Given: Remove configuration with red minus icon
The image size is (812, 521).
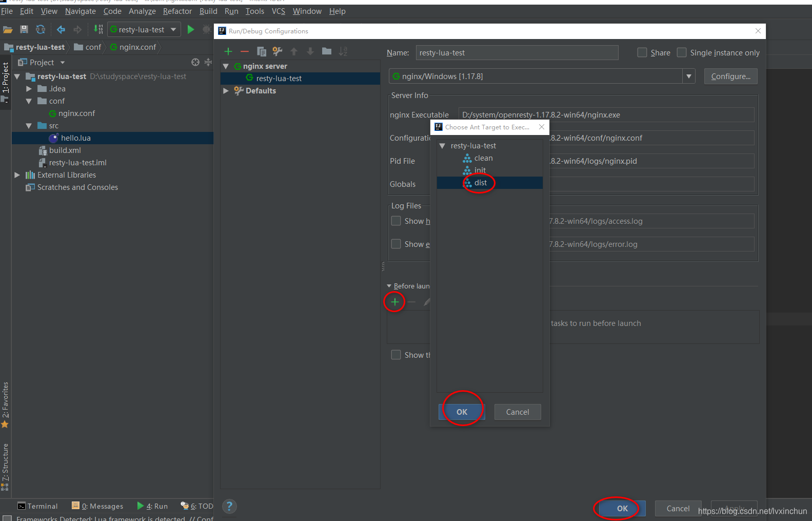Looking at the screenshot, I should coord(245,51).
